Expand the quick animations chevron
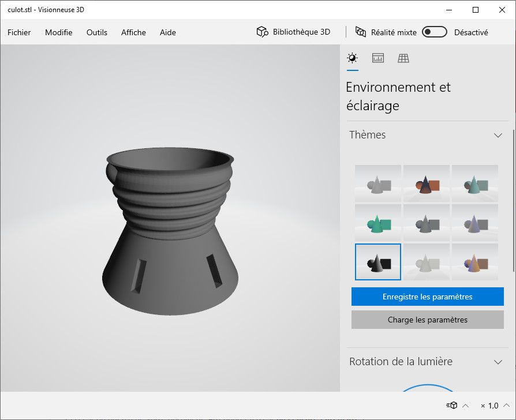 click(466, 406)
